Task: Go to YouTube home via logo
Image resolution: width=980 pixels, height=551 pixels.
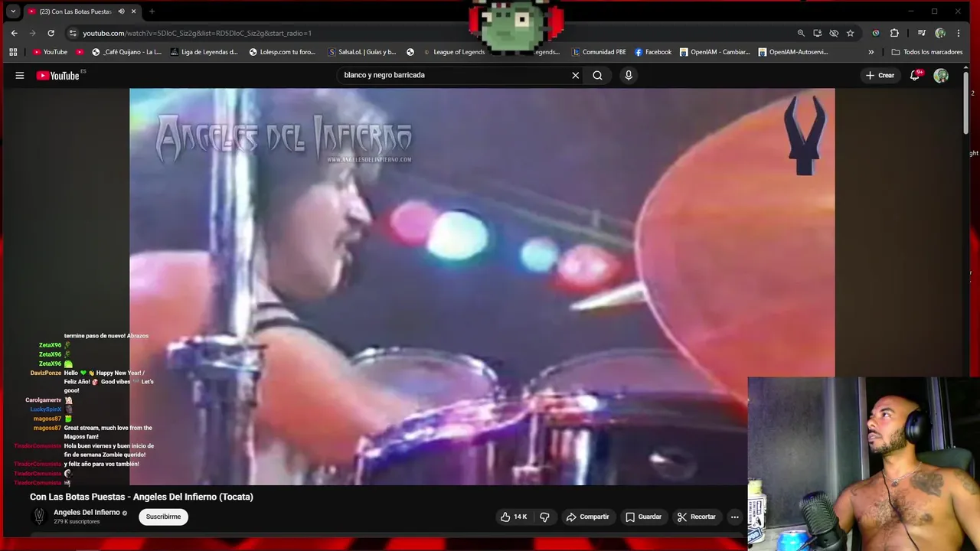Action: coord(58,75)
